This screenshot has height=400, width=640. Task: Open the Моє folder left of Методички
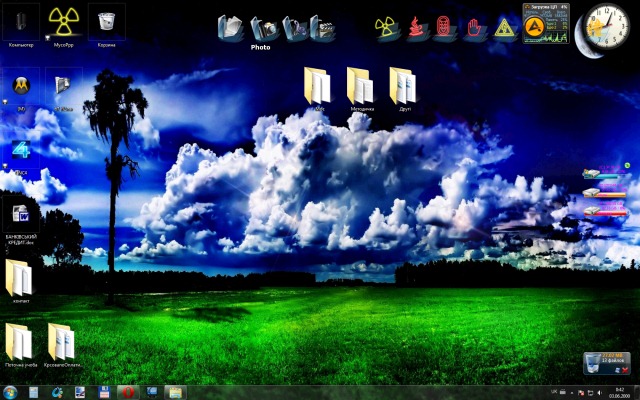click(318, 89)
